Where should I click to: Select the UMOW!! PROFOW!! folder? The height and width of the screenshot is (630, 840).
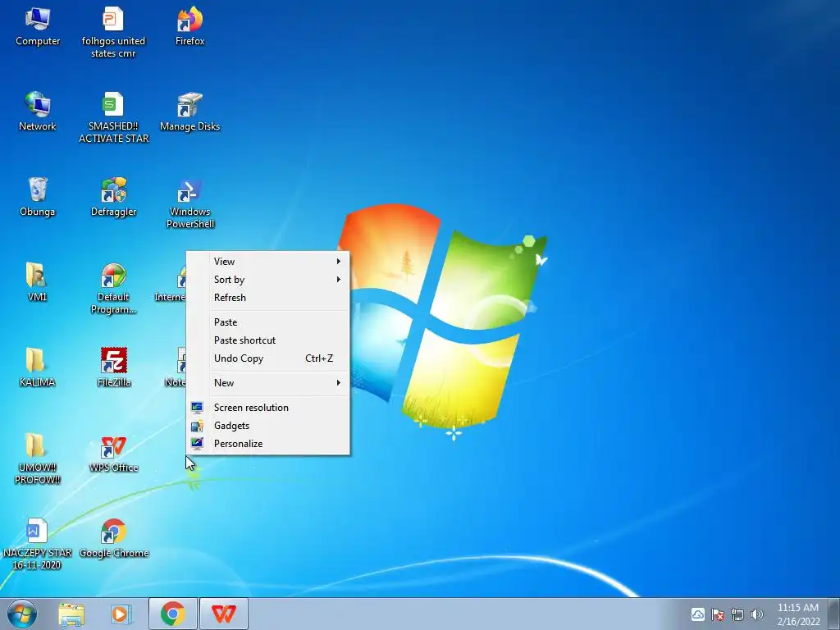coord(37,459)
